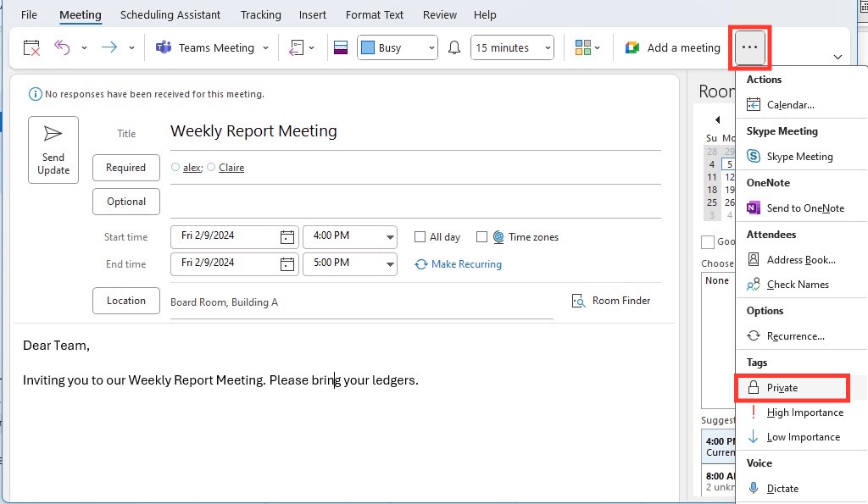Choose Private in the Tags menu
Screen dimensions: 868x504
point(792,388)
